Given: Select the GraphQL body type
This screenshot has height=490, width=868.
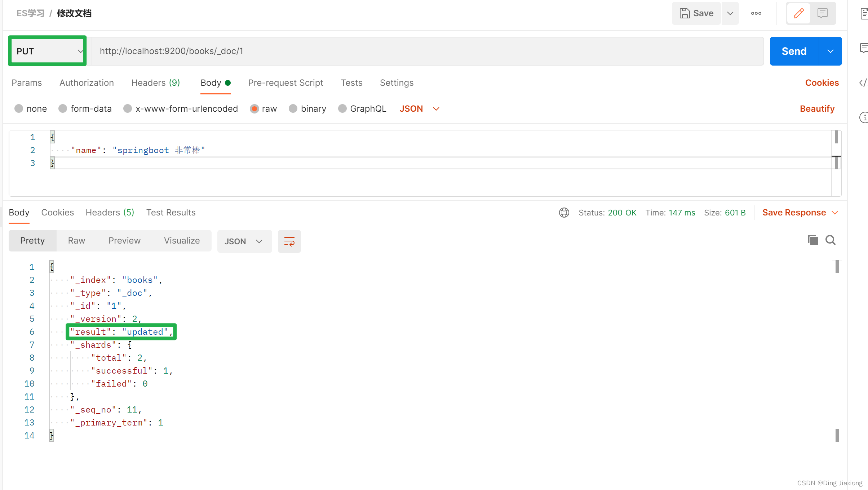Looking at the screenshot, I should 362,109.
